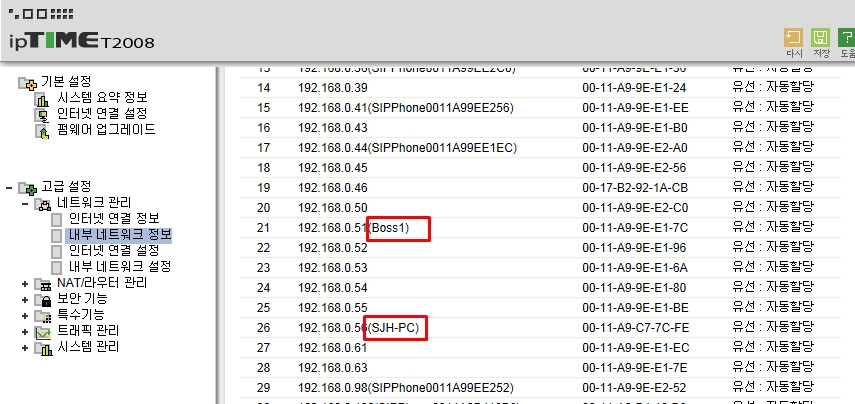Click IP 192.168.0.39 in row 14
The image size is (855, 404).
pyautogui.click(x=333, y=88)
